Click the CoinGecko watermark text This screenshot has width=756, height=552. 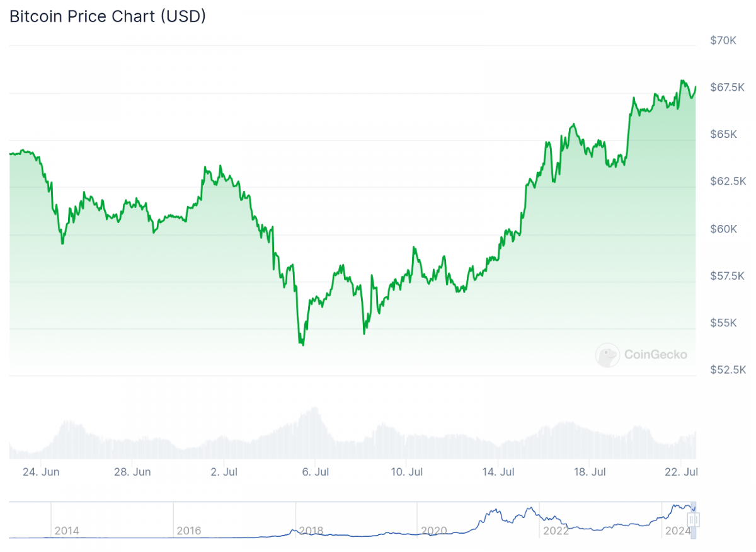[x=656, y=355]
